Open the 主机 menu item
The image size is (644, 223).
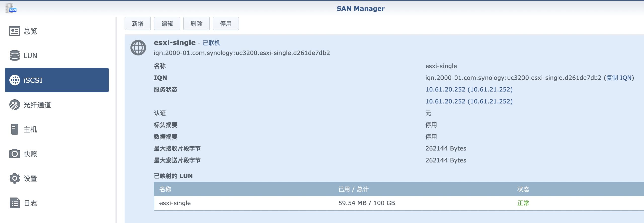point(57,129)
